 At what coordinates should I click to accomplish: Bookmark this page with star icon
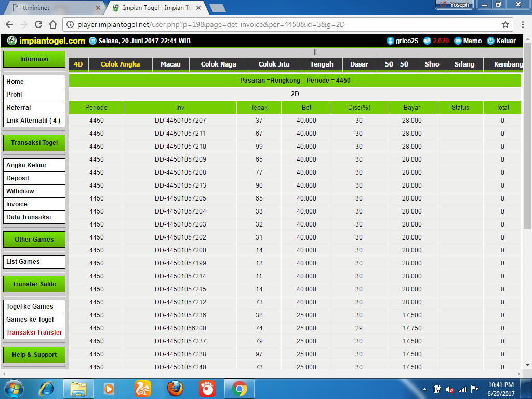coord(505,24)
